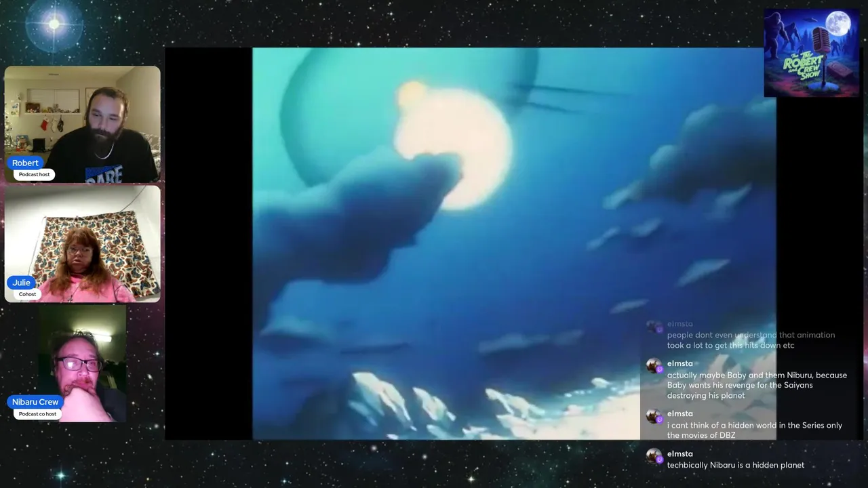Click chat message about hidden world in the Series
The image size is (868, 488).
[x=755, y=430]
